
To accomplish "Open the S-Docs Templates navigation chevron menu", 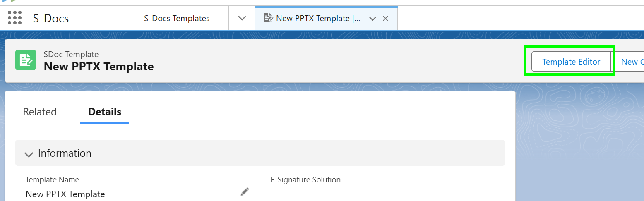I will tap(242, 19).
